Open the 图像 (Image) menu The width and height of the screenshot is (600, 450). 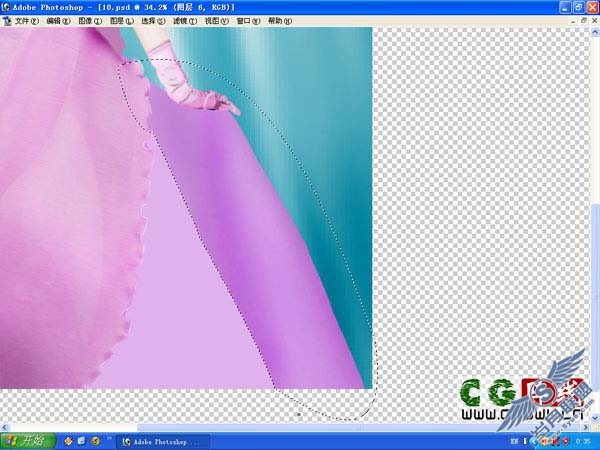point(90,21)
